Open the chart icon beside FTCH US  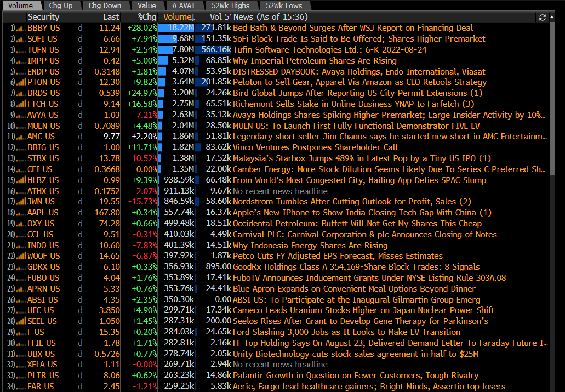point(21,104)
